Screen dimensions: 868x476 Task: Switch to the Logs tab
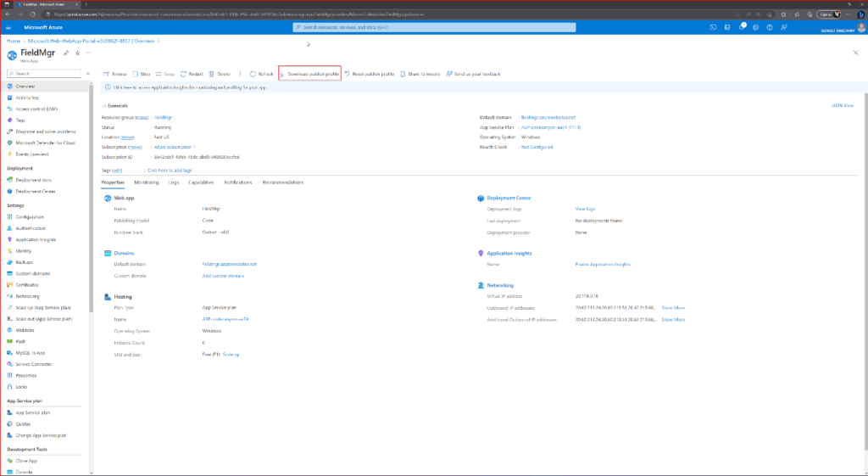[x=174, y=182]
